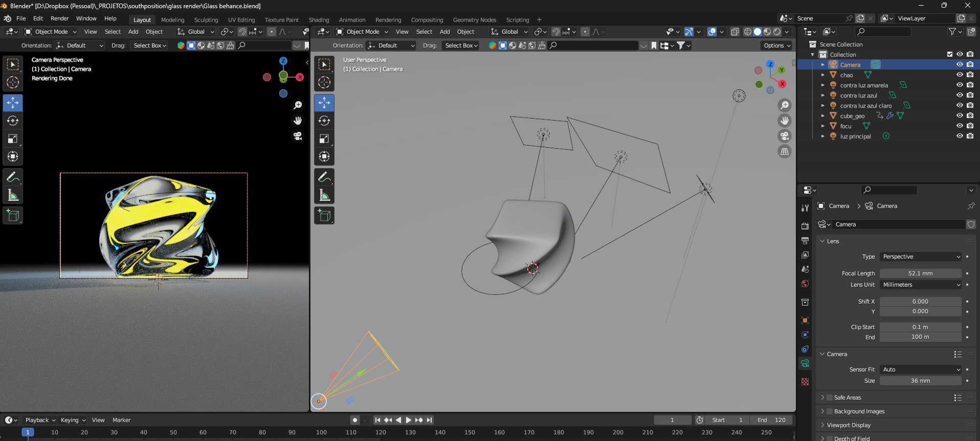Jump to end frame button
Viewport: 980px width, 441px height.
coord(430,420)
